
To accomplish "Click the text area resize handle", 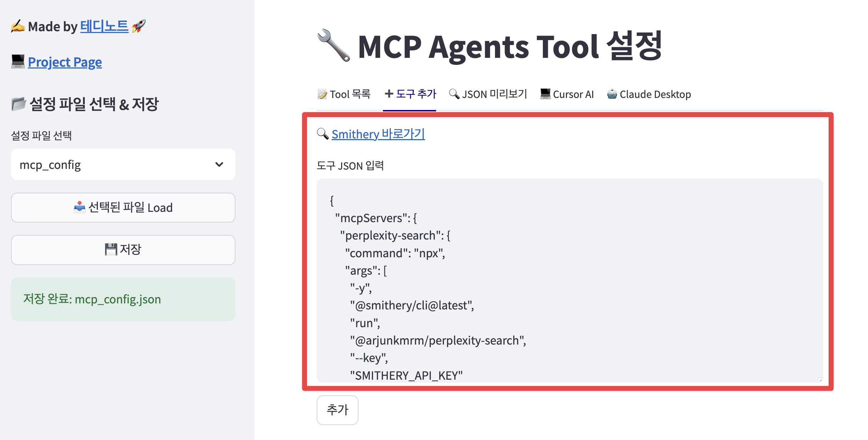I will click(x=820, y=380).
